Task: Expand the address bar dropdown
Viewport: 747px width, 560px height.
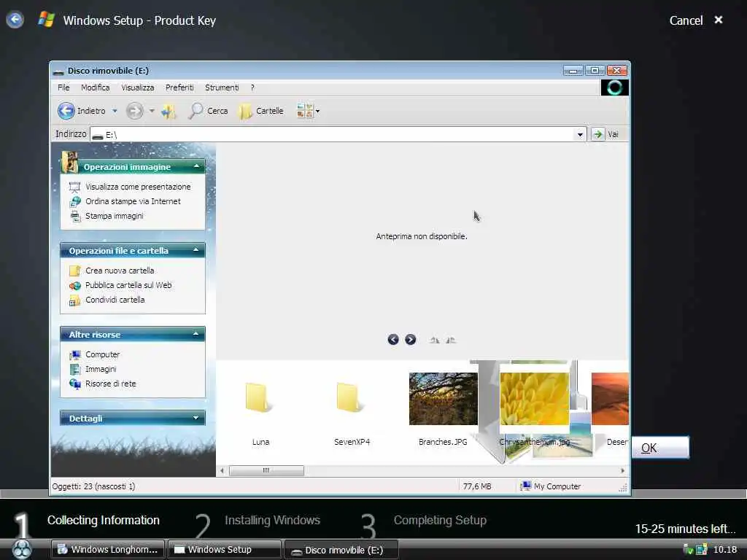Action: 580,135
